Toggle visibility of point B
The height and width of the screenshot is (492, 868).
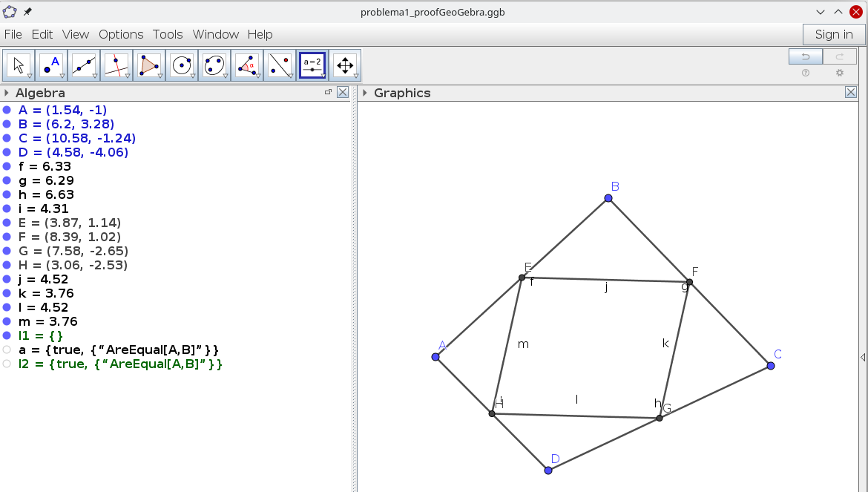[x=7, y=124]
